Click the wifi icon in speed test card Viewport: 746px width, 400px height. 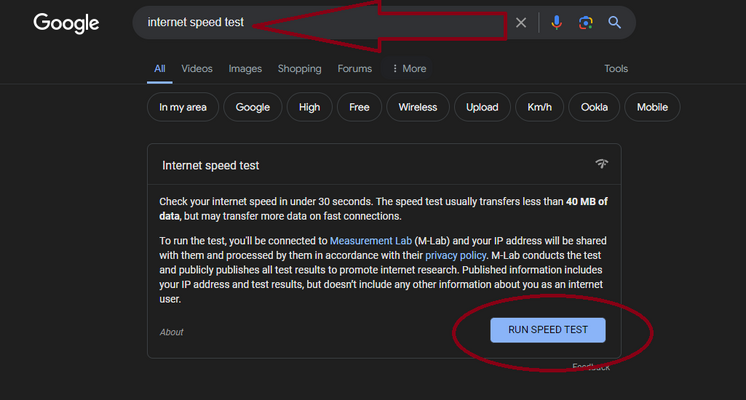click(601, 164)
